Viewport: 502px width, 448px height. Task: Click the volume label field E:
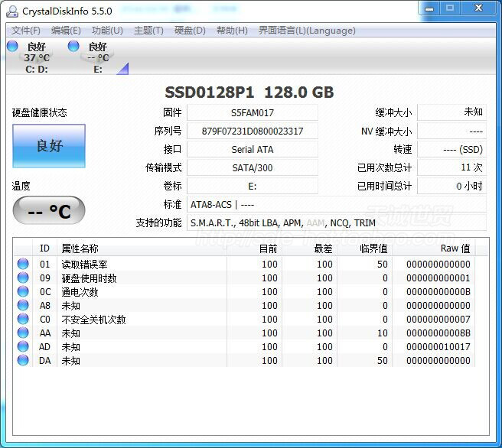pyautogui.click(x=253, y=186)
